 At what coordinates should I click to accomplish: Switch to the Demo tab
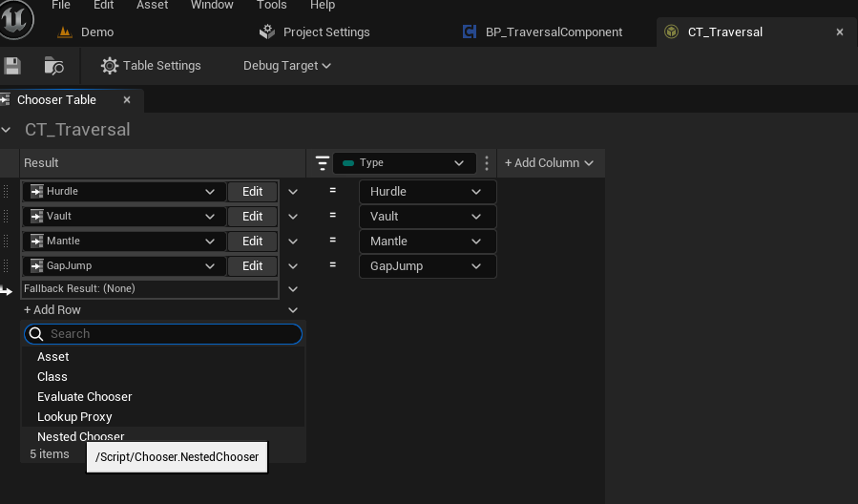coord(86,32)
